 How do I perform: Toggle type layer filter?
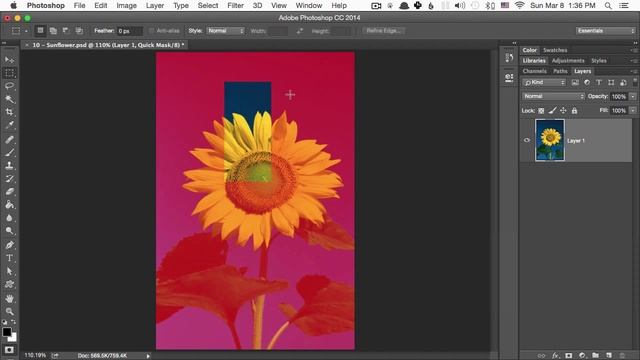[599, 82]
